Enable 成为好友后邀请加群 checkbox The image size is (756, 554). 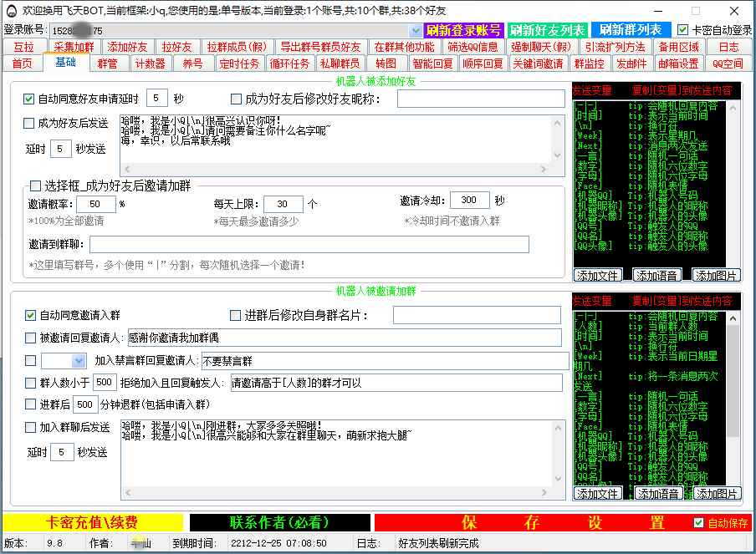pyautogui.click(x=35, y=186)
